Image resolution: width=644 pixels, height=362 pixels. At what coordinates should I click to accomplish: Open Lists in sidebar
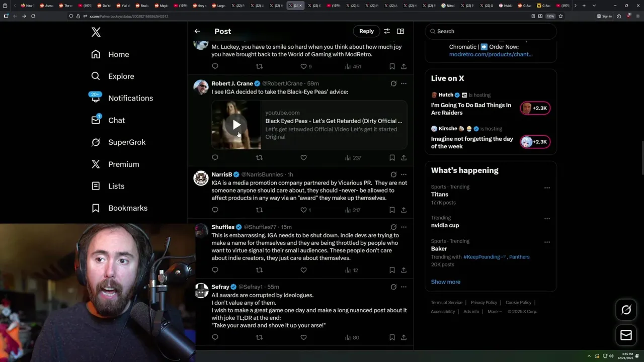(108, 186)
